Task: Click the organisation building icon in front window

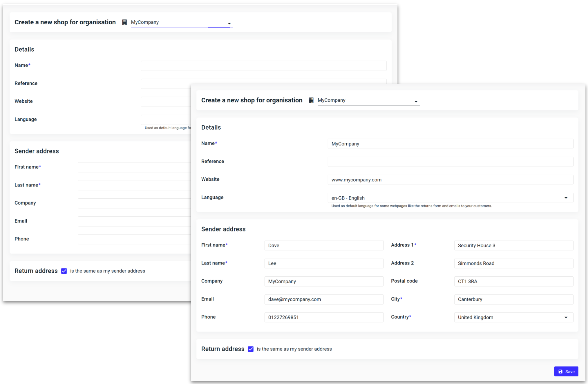Action: tap(311, 100)
